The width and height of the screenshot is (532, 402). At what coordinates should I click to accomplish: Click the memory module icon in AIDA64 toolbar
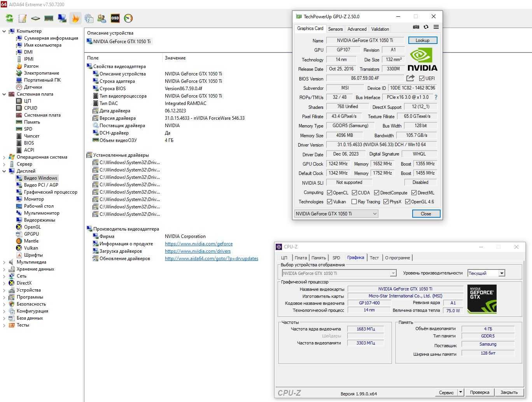point(49,18)
